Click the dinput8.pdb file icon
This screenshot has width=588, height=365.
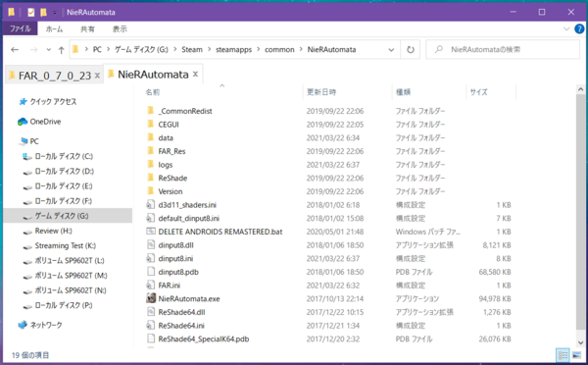coord(151,272)
